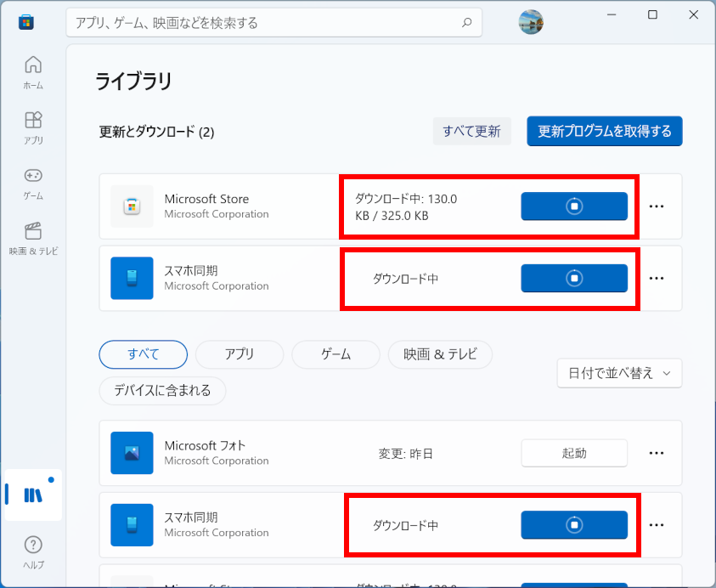Click the ライブラリ heading
Screen dimensions: 716x588
pos(134,82)
